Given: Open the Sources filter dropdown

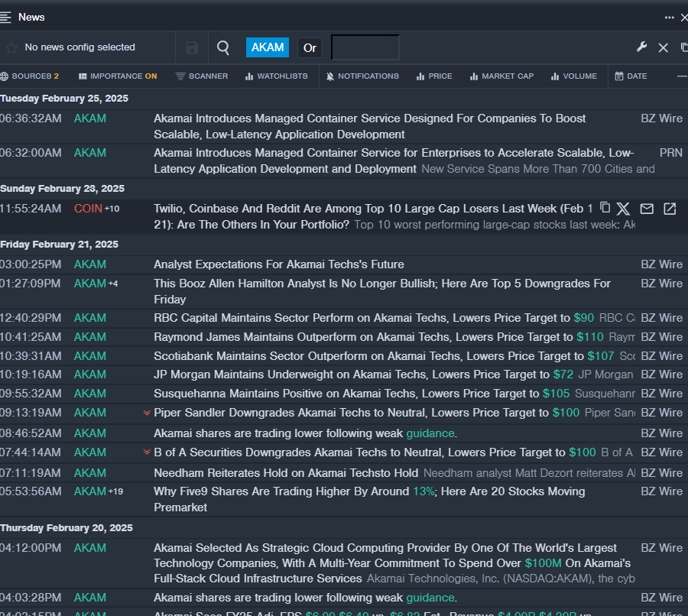Looking at the screenshot, I should click(30, 76).
